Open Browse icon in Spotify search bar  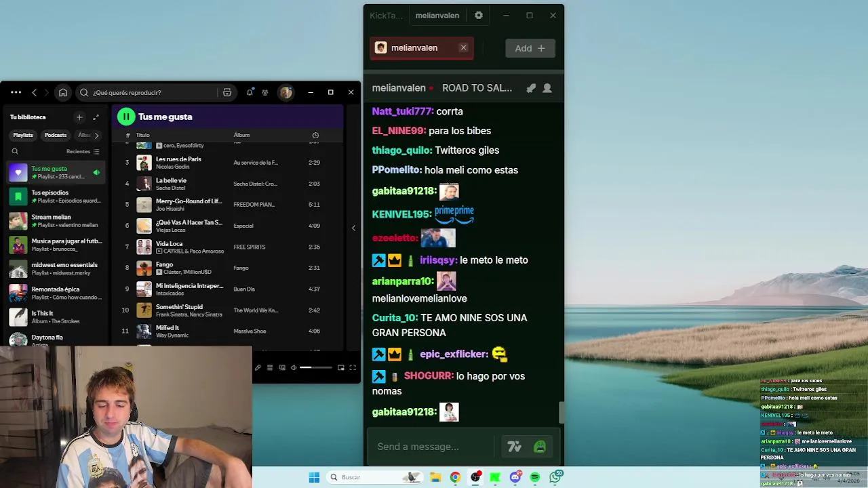click(x=227, y=92)
